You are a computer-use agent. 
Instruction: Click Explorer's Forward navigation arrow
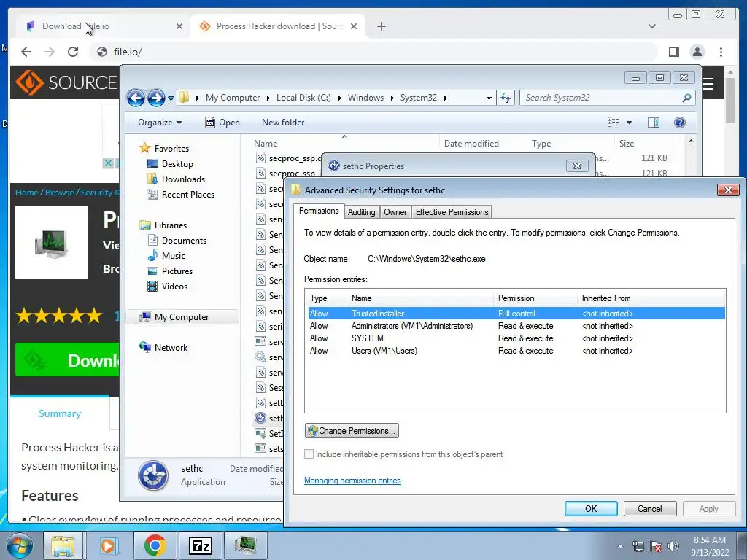156,98
